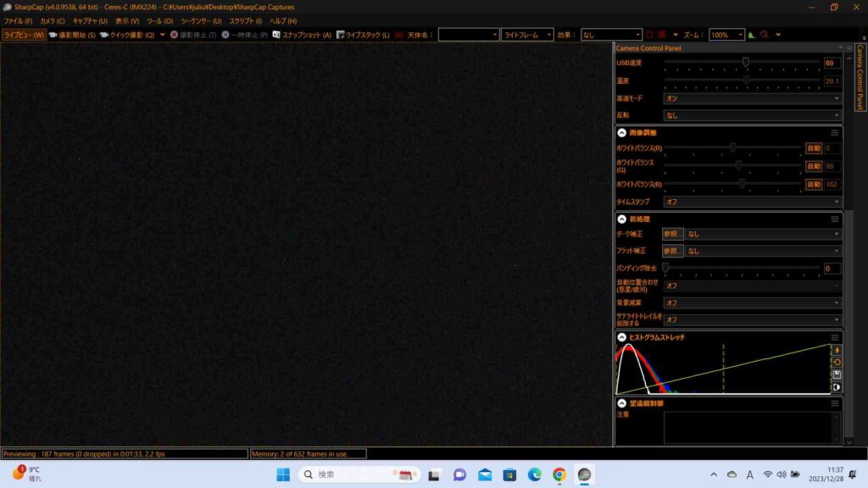Toggle 自動 for ホワイトバランス(R)
The height and width of the screenshot is (488, 868).
[x=813, y=148]
